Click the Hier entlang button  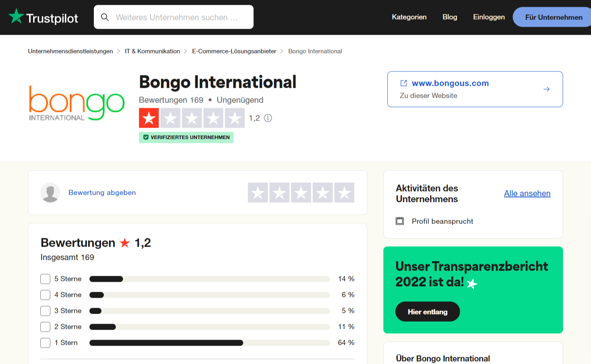coord(427,312)
